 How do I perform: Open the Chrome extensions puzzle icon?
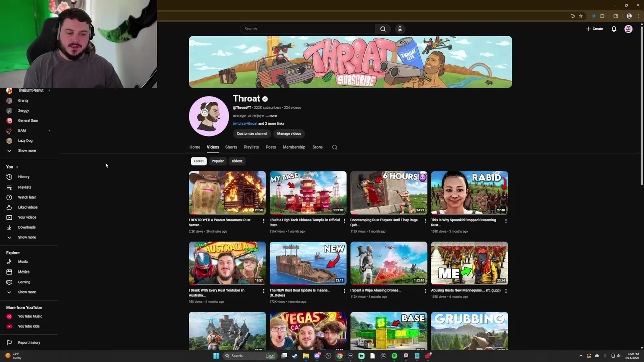(602, 16)
